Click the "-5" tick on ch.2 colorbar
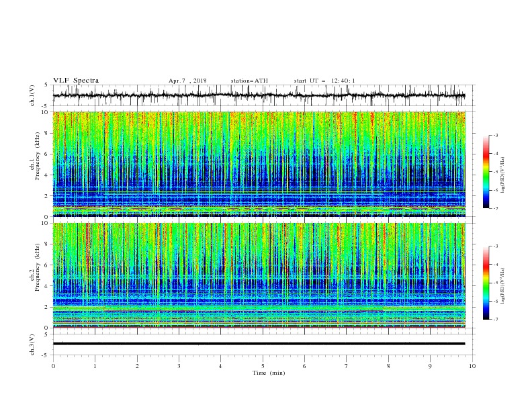532x411 pixels. click(495, 283)
